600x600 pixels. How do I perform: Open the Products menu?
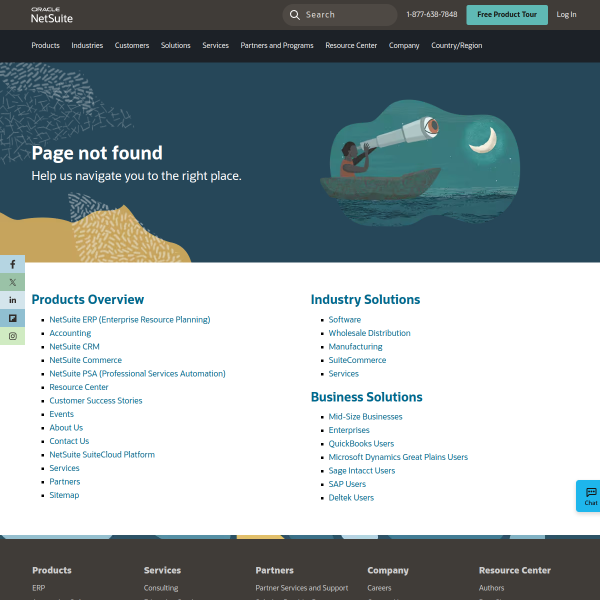(x=46, y=46)
